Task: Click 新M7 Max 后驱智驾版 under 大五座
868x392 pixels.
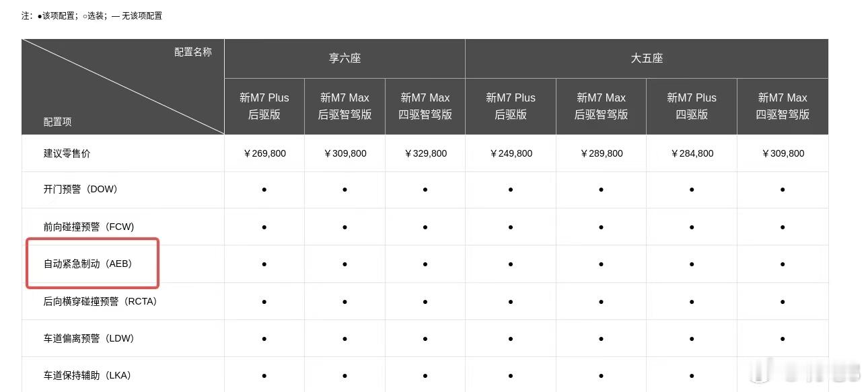Action: [x=601, y=106]
